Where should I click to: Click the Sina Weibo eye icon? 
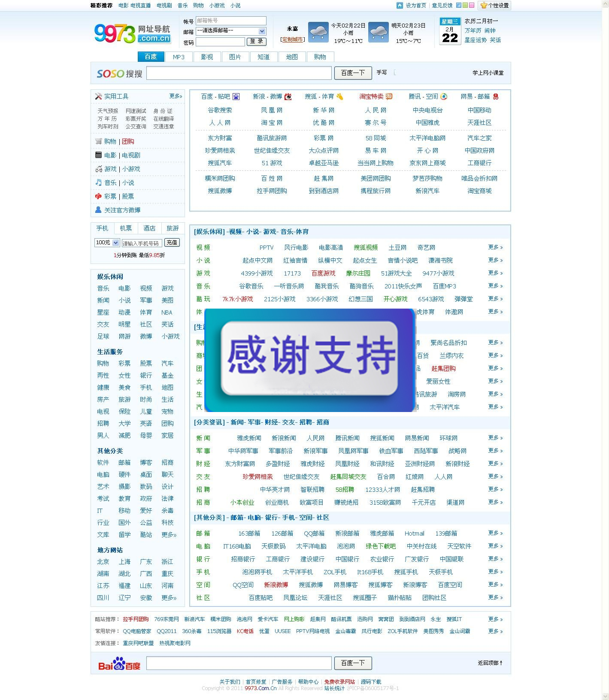288,97
